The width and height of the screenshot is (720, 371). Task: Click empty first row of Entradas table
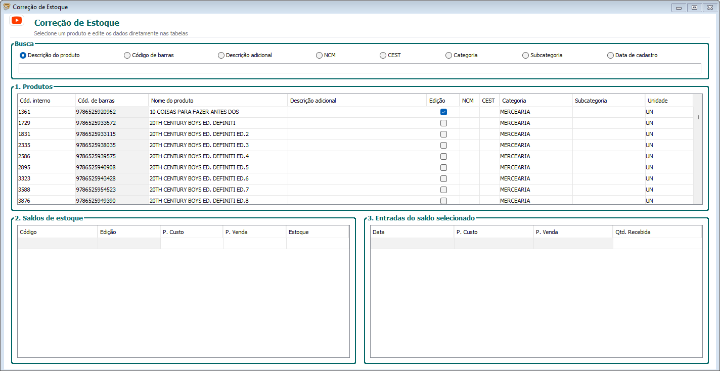click(536, 243)
